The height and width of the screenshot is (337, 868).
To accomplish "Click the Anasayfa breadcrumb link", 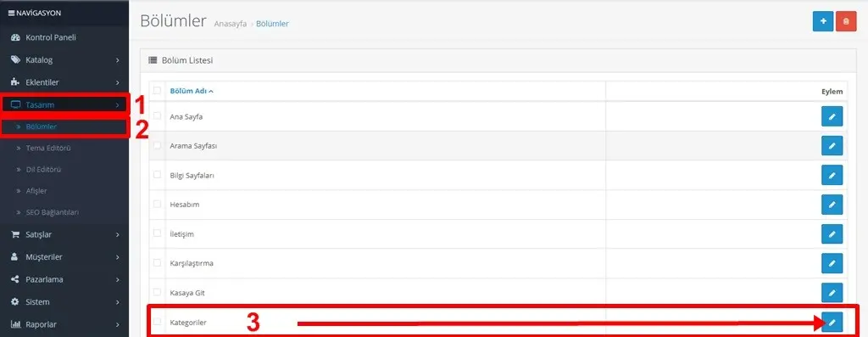I will tap(231, 24).
